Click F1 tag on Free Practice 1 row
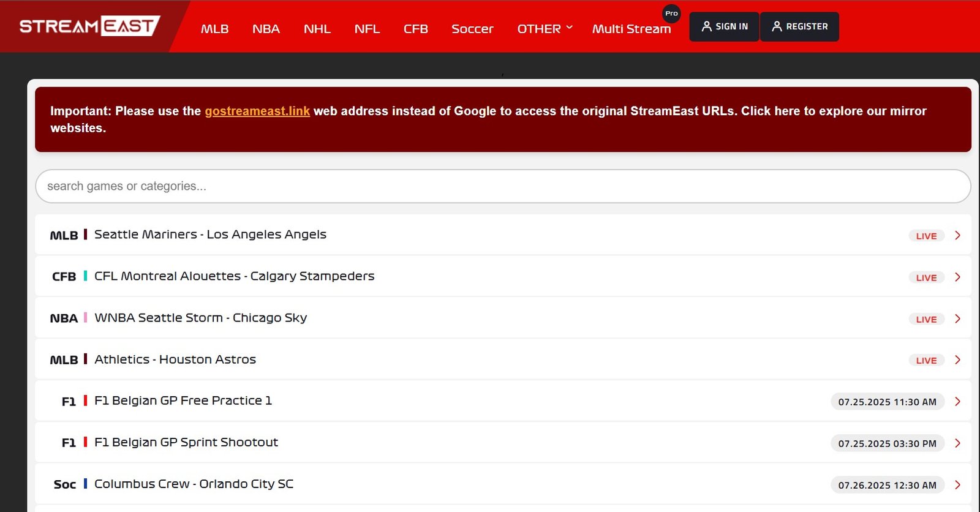980x512 pixels. pos(69,402)
